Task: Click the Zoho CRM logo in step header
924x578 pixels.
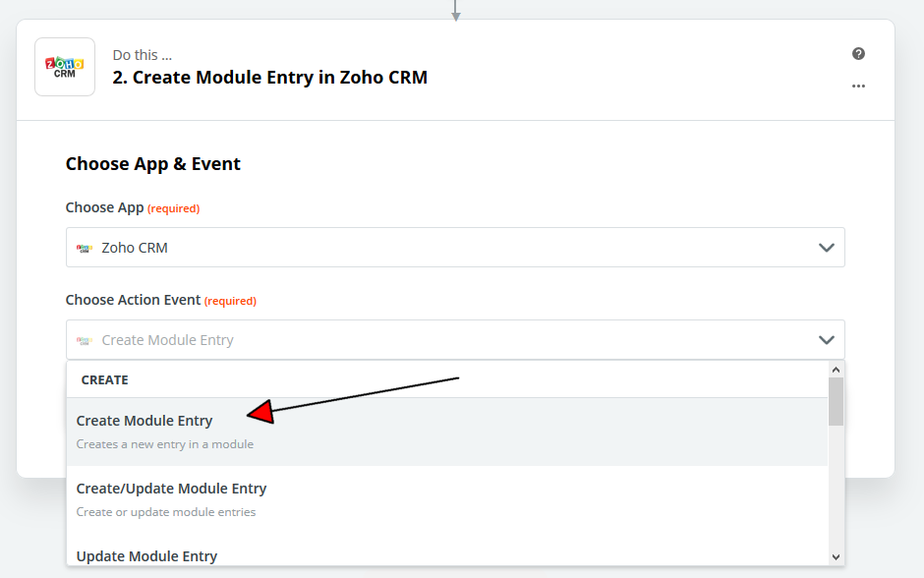Action: [65, 67]
